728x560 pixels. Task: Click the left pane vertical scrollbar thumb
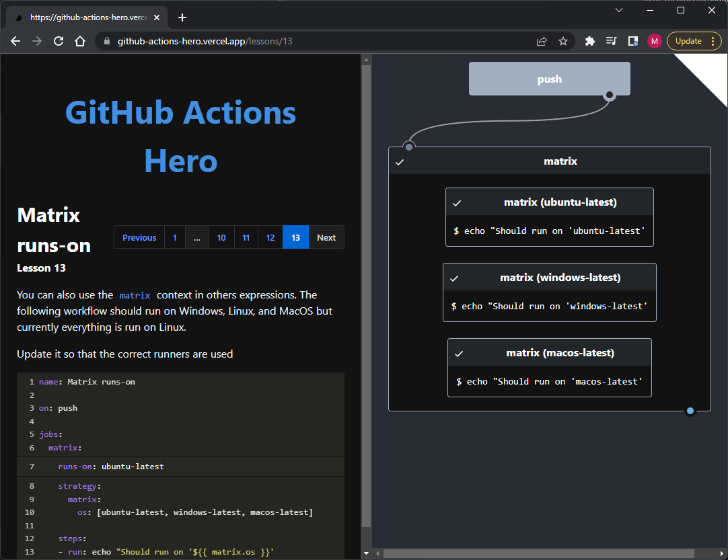[x=366, y=296]
